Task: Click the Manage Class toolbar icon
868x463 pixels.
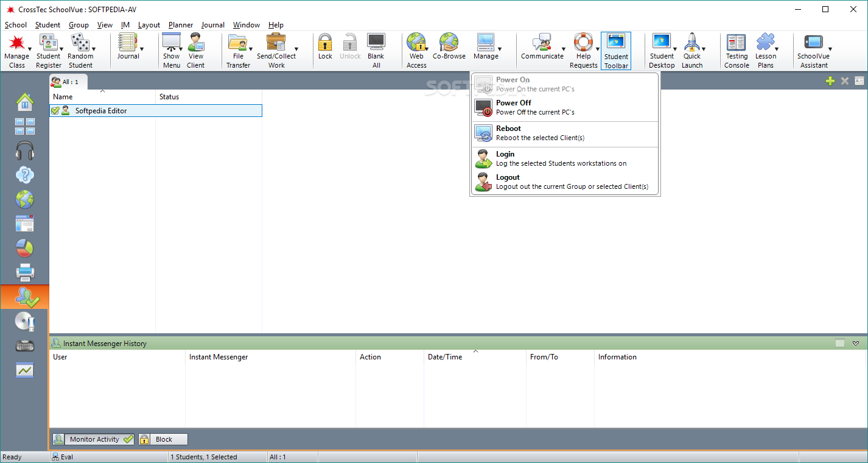Action: tap(17, 43)
